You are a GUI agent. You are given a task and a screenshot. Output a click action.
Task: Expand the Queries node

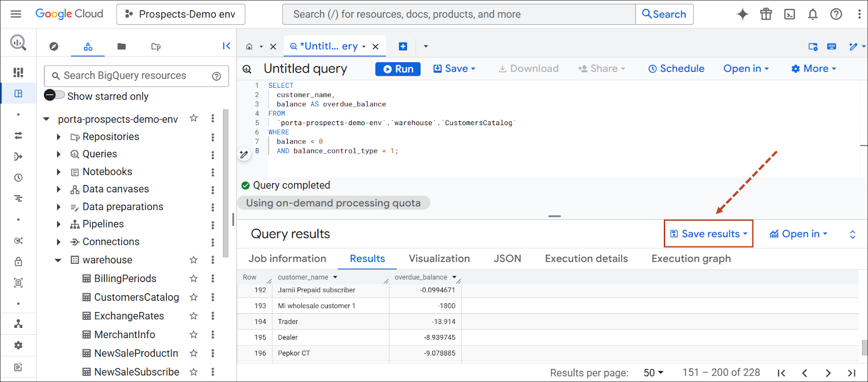tap(59, 154)
